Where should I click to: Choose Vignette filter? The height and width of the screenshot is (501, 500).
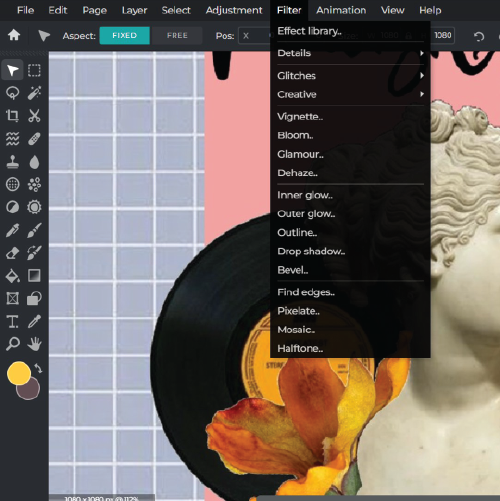[350, 117]
